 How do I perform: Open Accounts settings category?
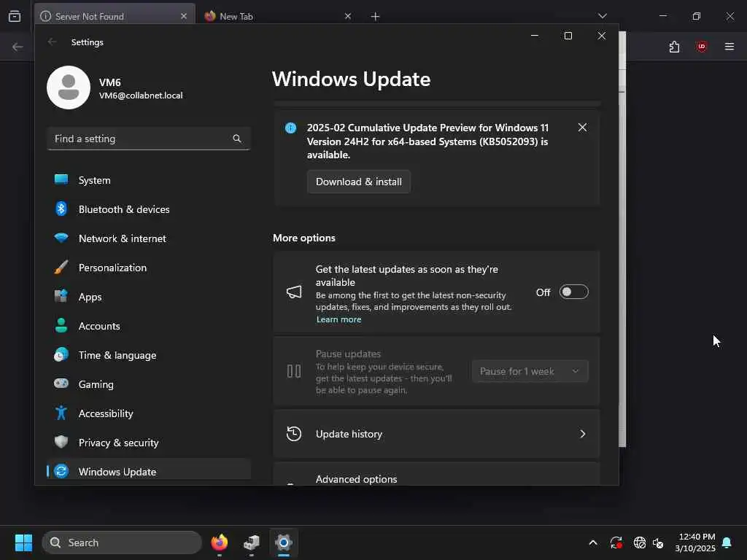[x=149, y=326]
